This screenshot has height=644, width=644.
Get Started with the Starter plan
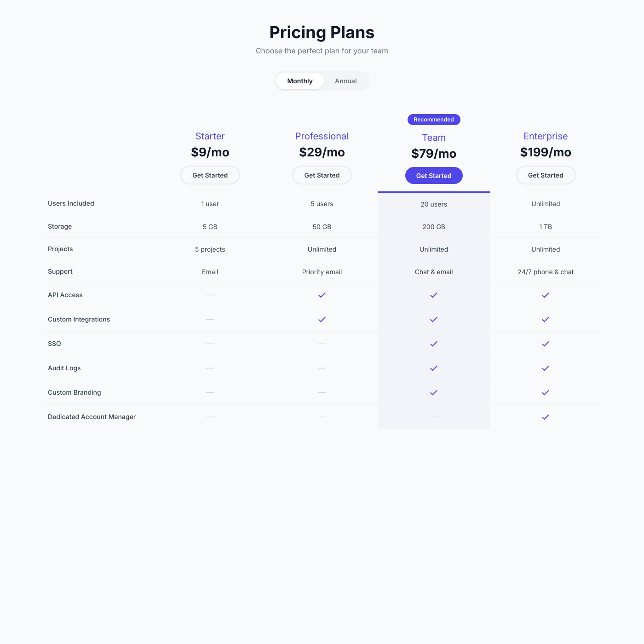point(210,175)
